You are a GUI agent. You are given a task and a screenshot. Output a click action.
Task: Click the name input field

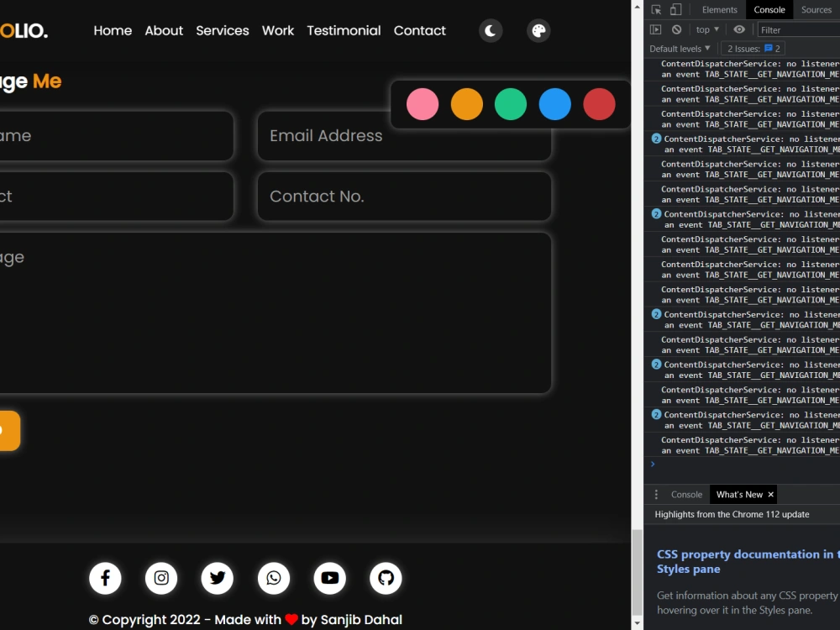(x=116, y=135)
